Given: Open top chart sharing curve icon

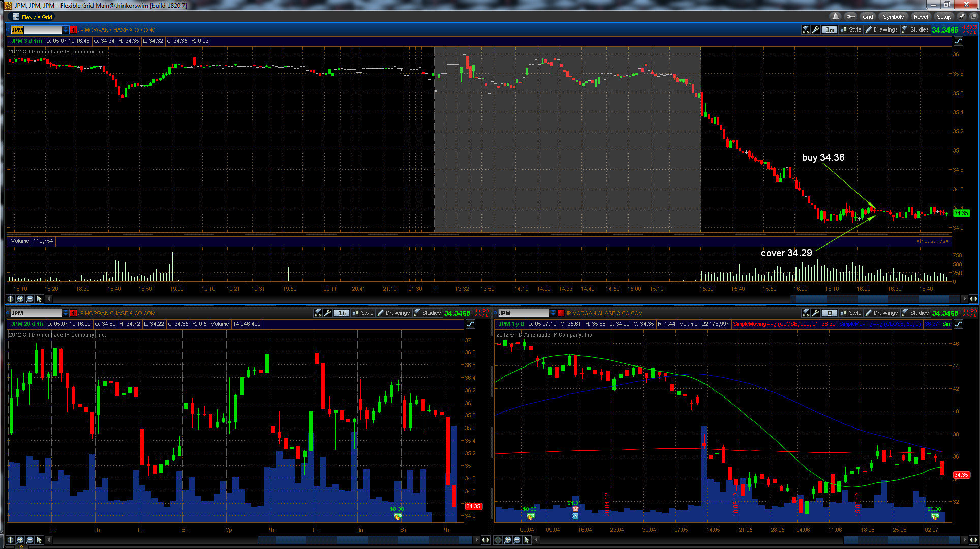Looking at the screenshot, I should 958,41.
